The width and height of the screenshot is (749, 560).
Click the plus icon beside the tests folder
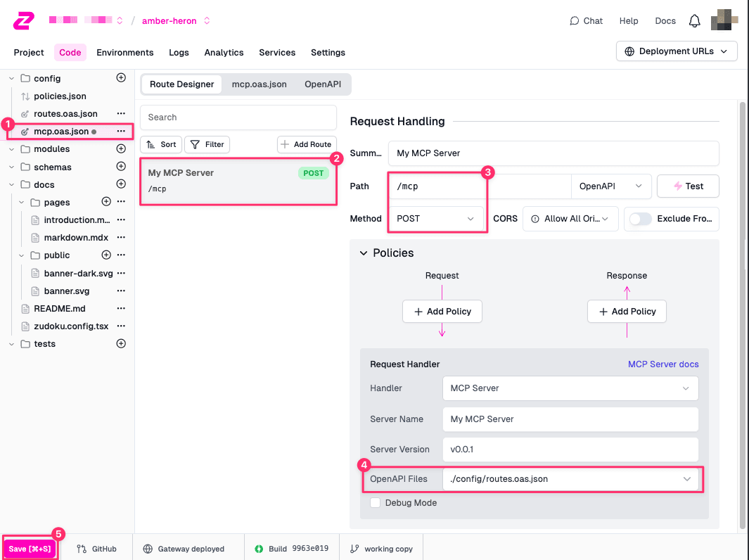pos(121,344)
